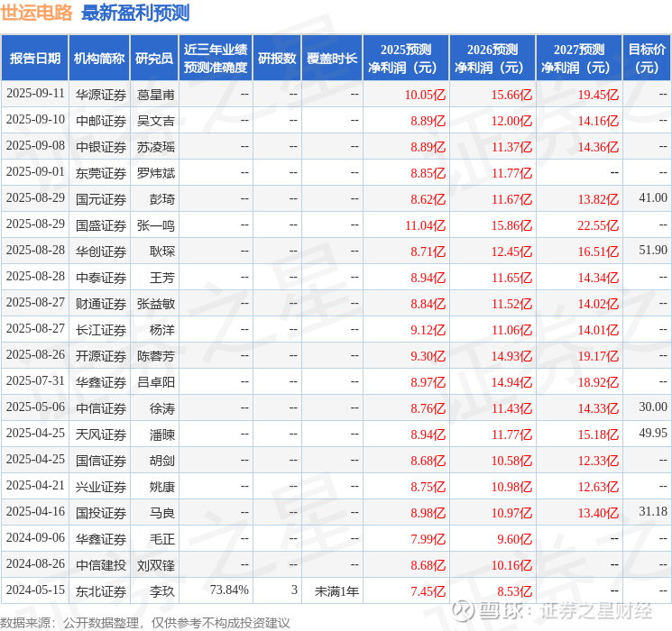
Task: Click the 兴业证券 institution cell
Action: point(101,487)
